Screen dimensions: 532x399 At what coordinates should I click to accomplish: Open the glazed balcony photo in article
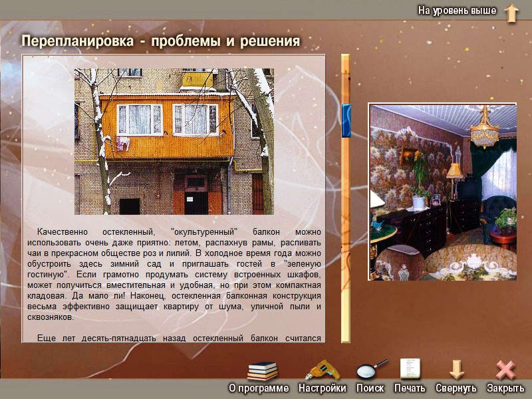tap(174, 142)
